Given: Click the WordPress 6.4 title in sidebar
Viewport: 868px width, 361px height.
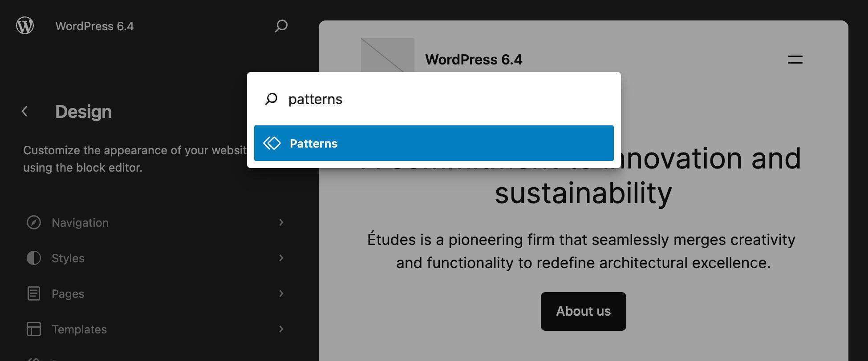Looking at the screenshot, I should pos(94,26).
